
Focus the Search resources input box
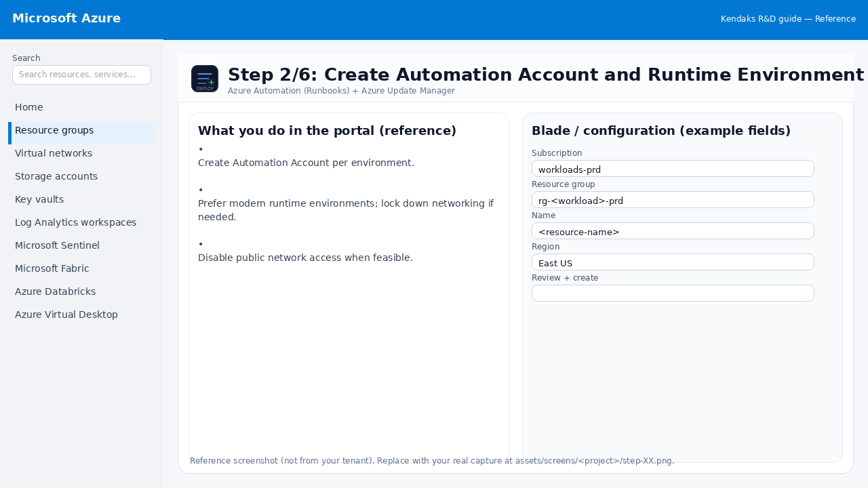click(81, 75)
